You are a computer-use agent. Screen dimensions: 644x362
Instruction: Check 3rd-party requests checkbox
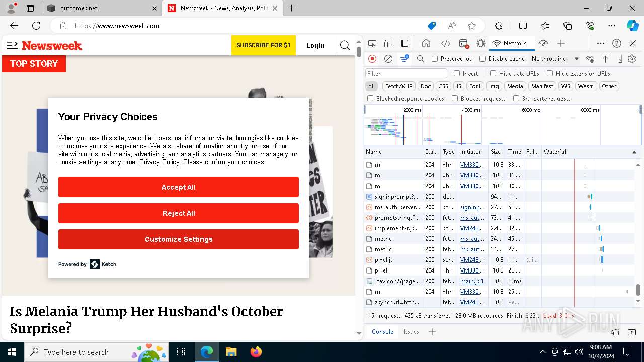[x=516, y=99]
